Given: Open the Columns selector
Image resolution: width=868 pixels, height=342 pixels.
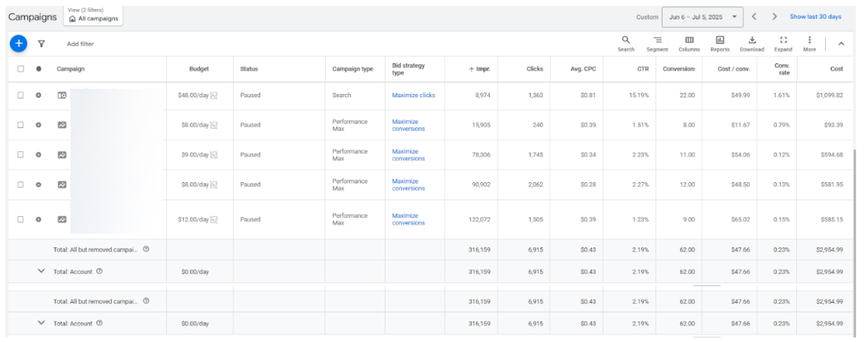Looking at the screenshot, I should (689, 44).
